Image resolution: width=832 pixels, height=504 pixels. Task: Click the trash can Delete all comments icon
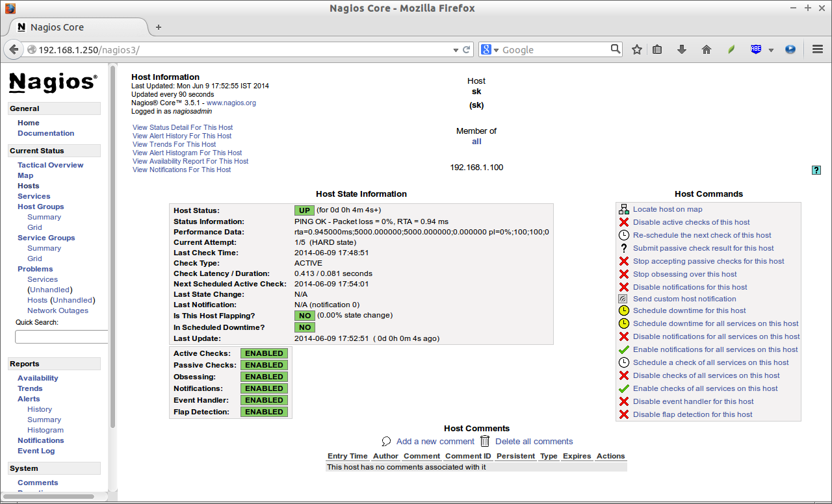485,440
